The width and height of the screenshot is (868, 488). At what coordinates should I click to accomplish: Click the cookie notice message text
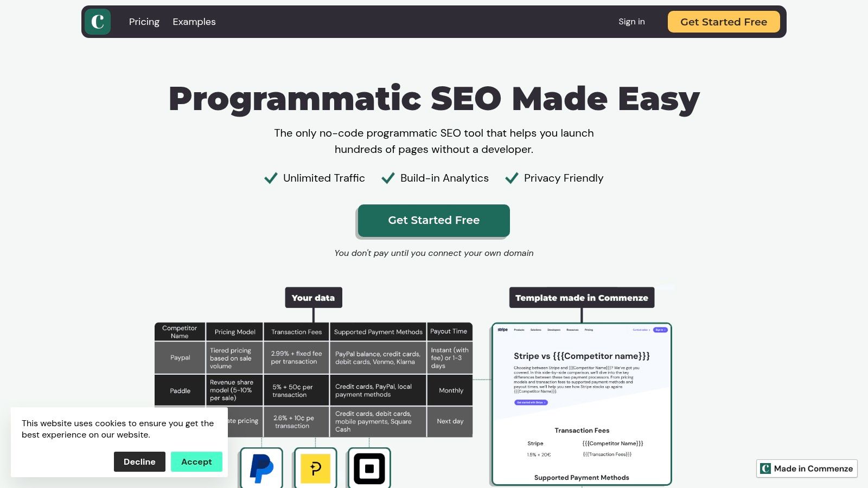118,429
